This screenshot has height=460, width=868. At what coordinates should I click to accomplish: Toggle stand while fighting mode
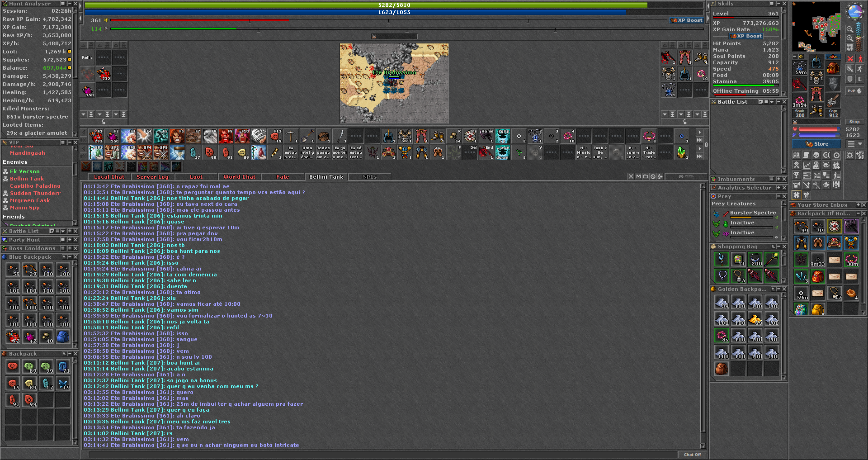click(x=859, y=59)
